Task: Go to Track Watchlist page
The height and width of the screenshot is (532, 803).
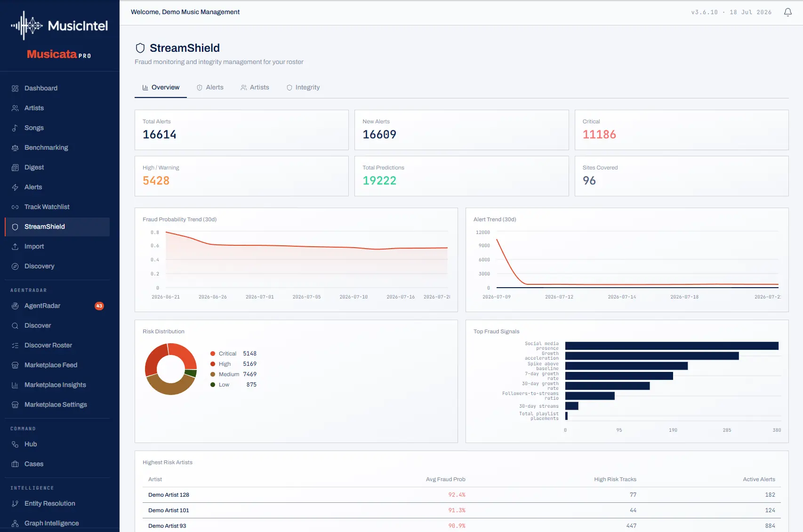Action: tap(57, 207)
